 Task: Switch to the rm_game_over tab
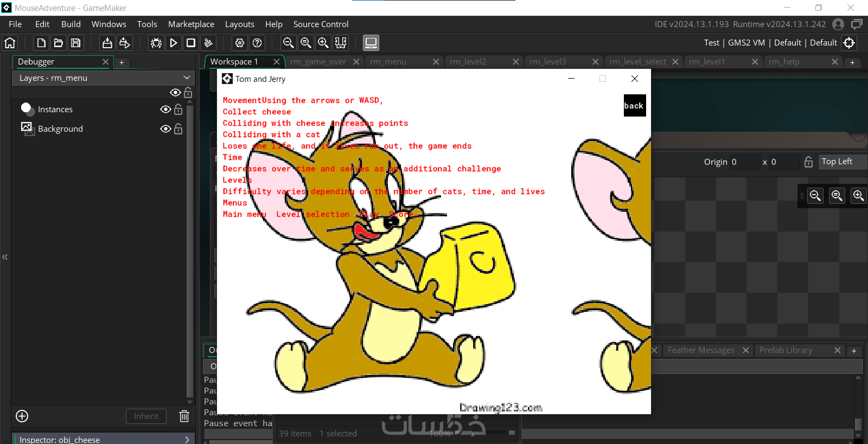click(x=318, y=62)
